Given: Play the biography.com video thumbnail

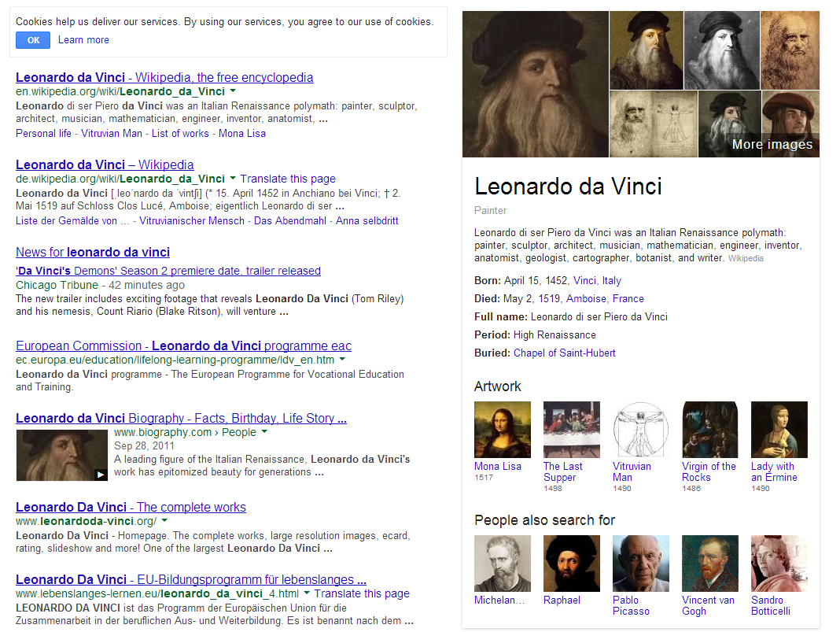Looking at the screenshot, I should (x=62, y=455).
